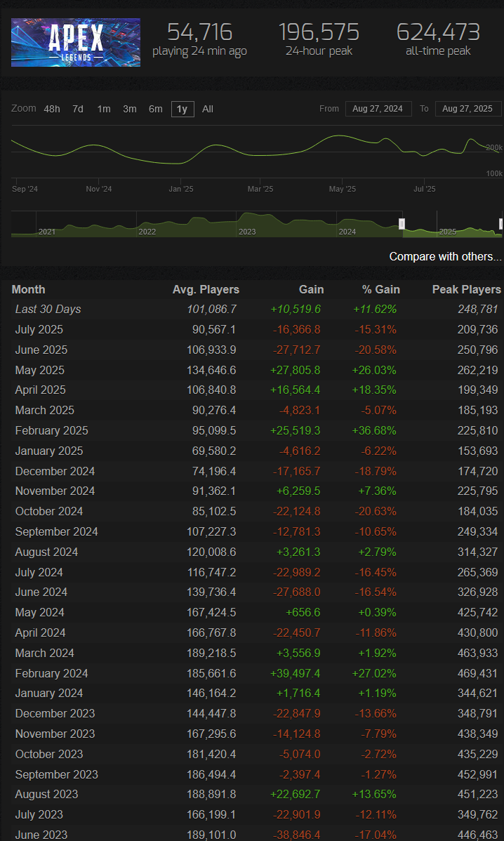Click the 196,575 24-hour peak figure
Viewport: 504px width, 841px height.
[319, 32]
